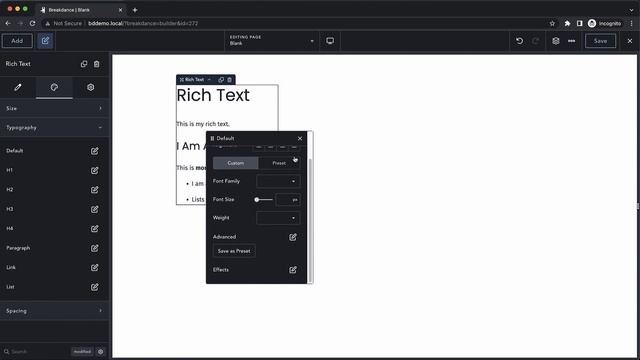
Task: Edit Paragraph typography settings
Action: pyautogui.click(x=94, y=248)
